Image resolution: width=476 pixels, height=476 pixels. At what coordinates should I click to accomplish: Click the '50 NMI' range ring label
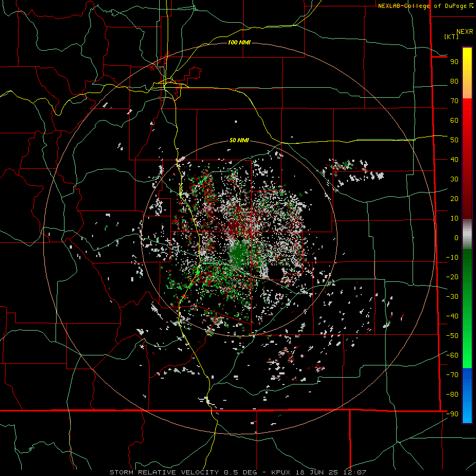click(x=239, y=140)
